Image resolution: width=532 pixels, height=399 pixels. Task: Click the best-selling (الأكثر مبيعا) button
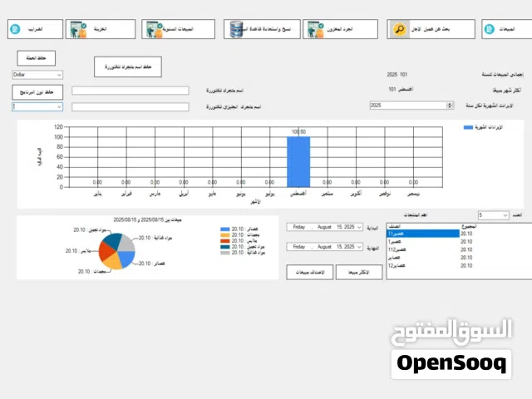[x=358, y=271]
